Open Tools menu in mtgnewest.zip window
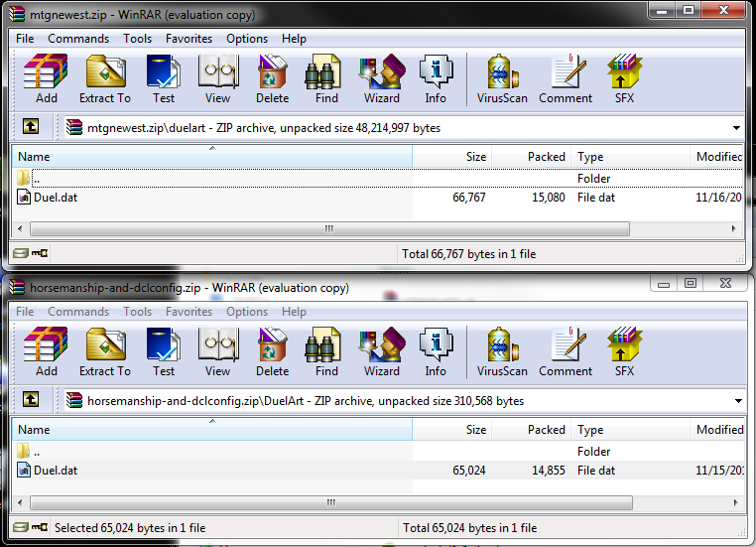The width and height of the screenshot is (756, 547). pos(138,39)
